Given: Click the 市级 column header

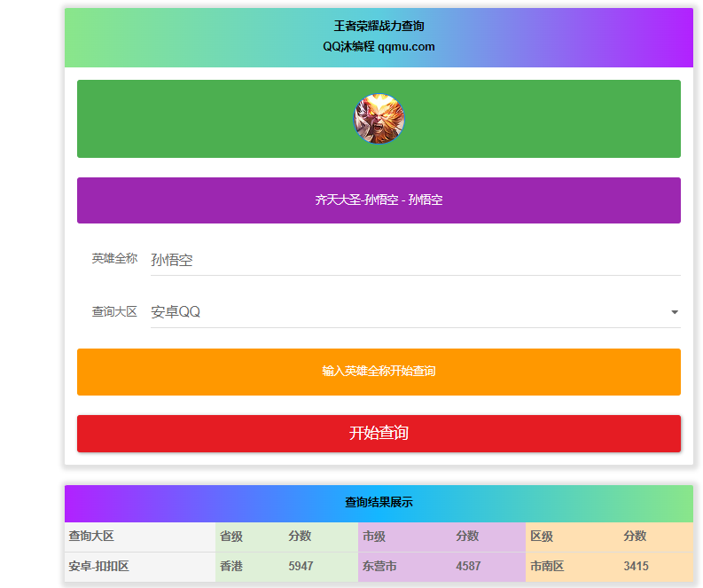Looking at the screenshot, I should (374, 537).
